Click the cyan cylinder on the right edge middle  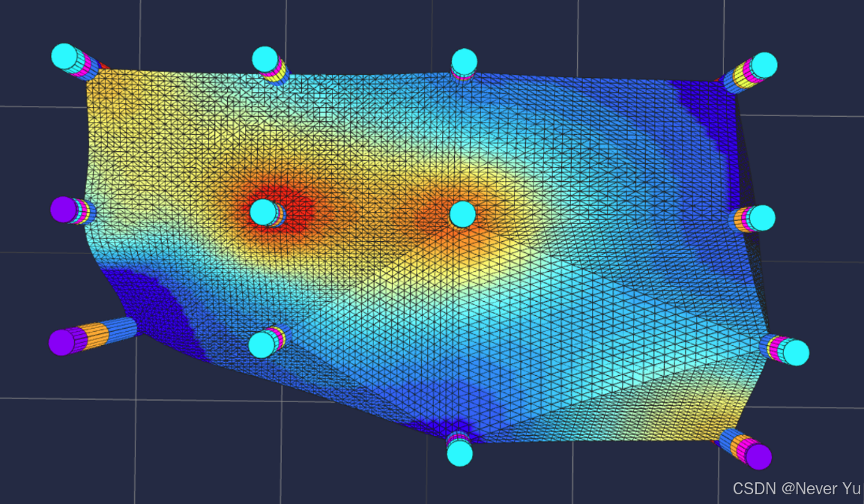point(752,218)
